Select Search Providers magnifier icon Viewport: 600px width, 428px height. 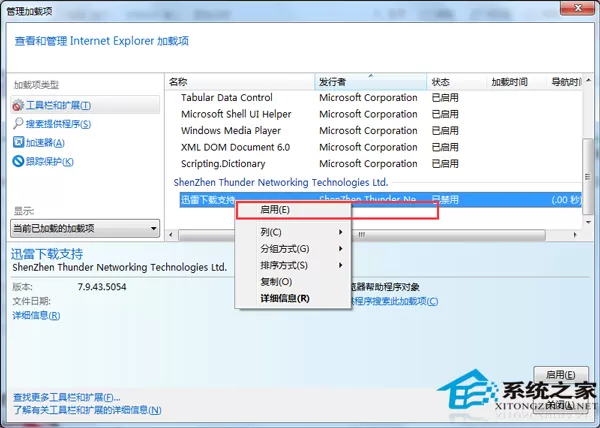point(18,124)
